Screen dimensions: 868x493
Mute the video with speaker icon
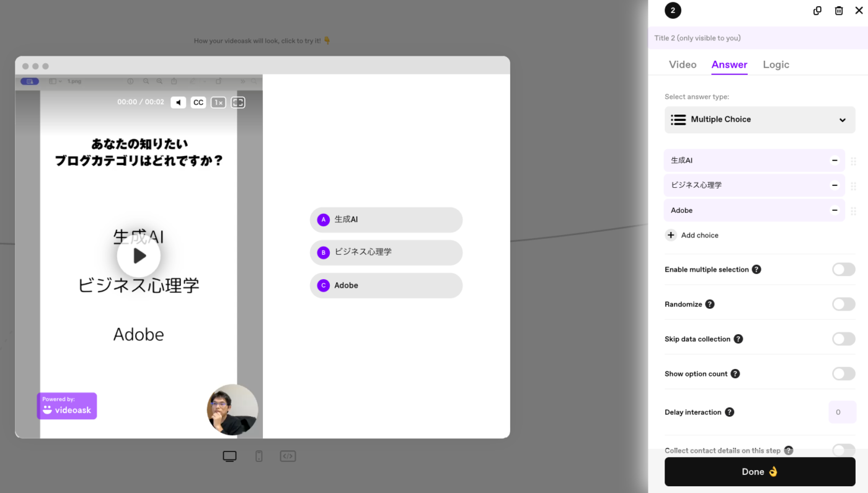click(x=178, y=102)
